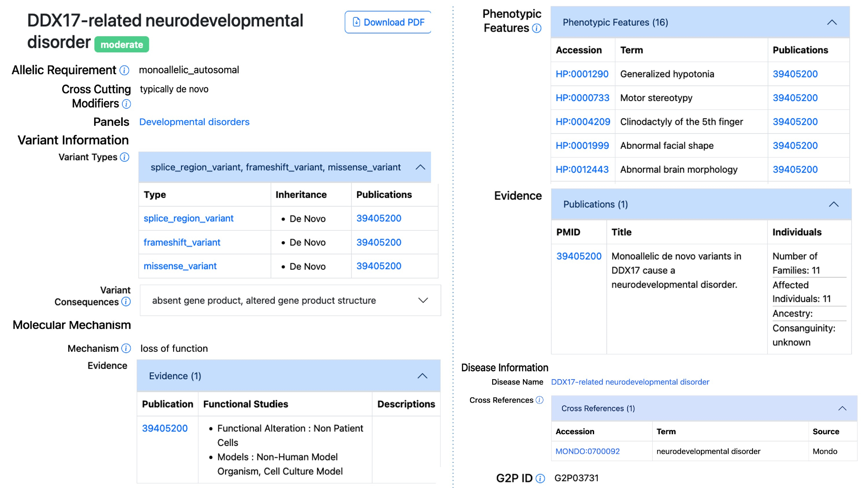Click the Mechanism info icon
Viewport: 868px width, 488px height.
point(126,348)
